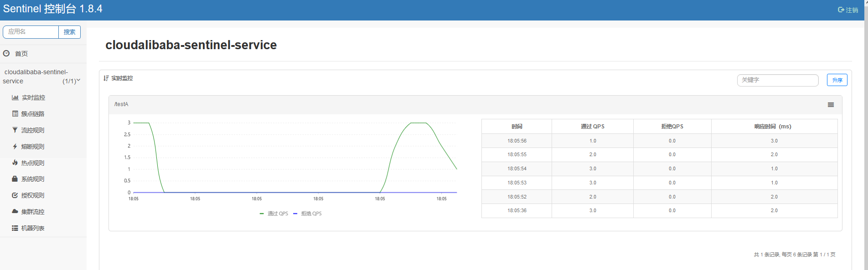868x270 pixels.
Task: Collapse the cloudalibaba-sentinel-service app chevron
Action: (78, 81)
